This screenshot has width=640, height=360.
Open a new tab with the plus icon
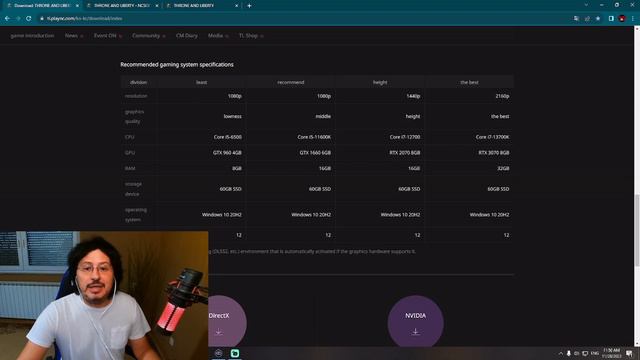point(249,6)
